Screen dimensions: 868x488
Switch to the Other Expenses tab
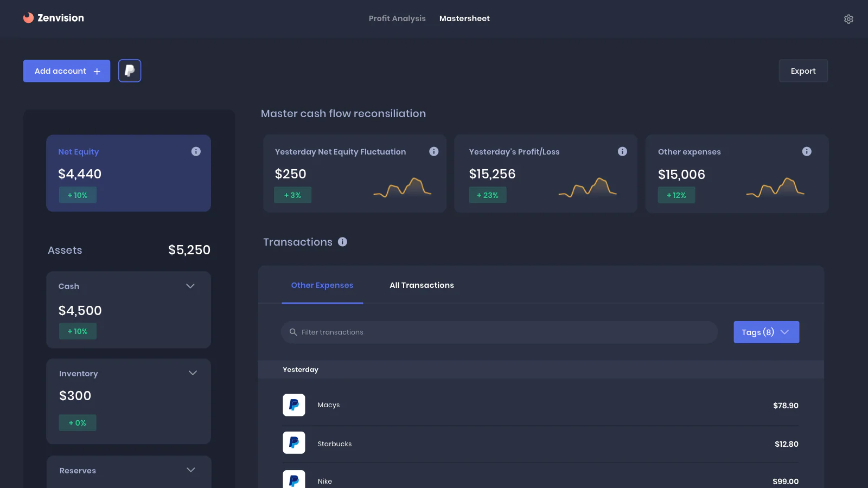[322, 285]
